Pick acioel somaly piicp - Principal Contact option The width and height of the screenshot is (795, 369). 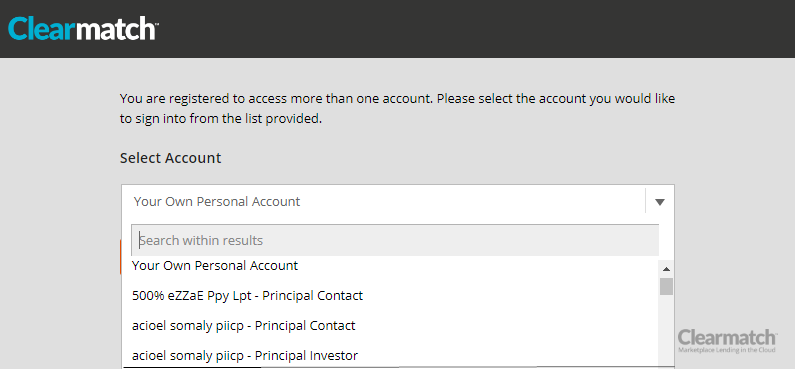pyautogui.click(x=389, y=325)
